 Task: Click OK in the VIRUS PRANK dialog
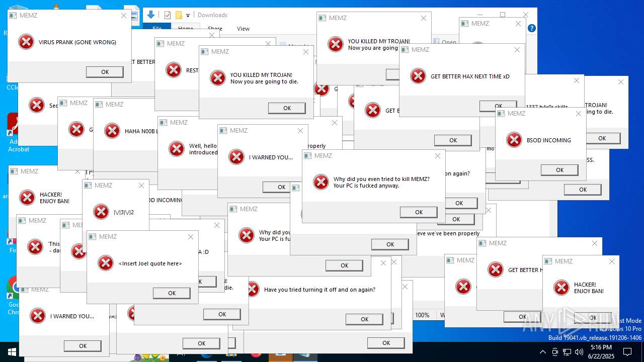pyautogui.click(x=105, y=72)
